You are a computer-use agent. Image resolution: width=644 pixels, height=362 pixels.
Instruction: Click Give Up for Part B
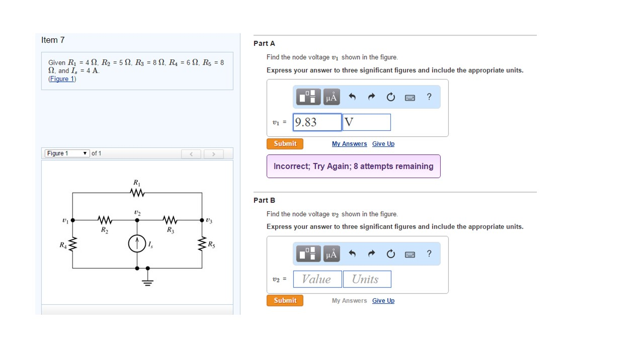pyautogui.click(x=383, y=300)
